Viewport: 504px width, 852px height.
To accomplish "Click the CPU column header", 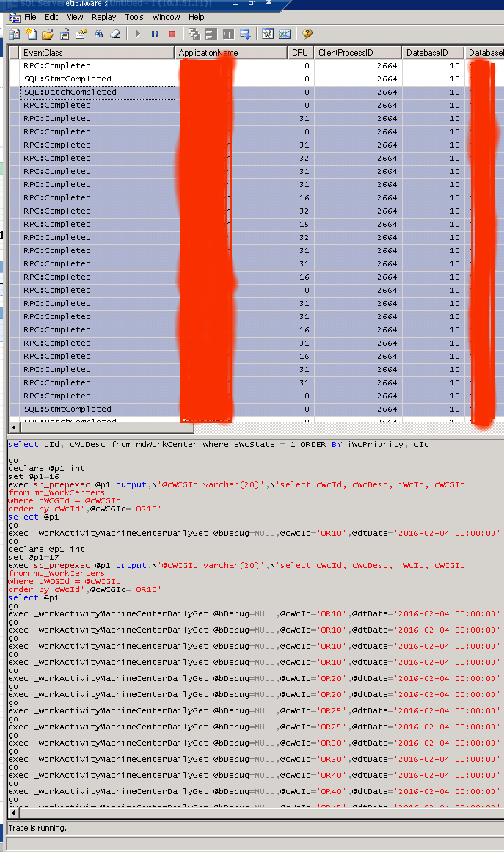I will coord(300,53).
